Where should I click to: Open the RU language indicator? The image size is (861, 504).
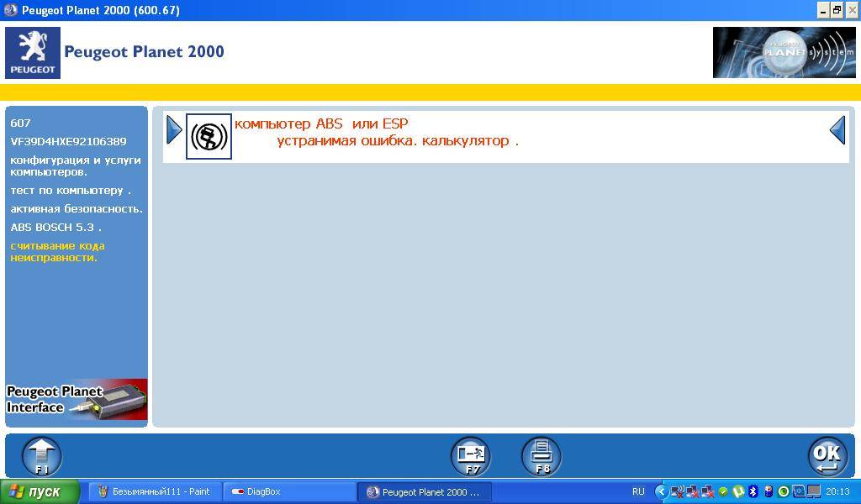pyautogui.click(x=638, y=491)
